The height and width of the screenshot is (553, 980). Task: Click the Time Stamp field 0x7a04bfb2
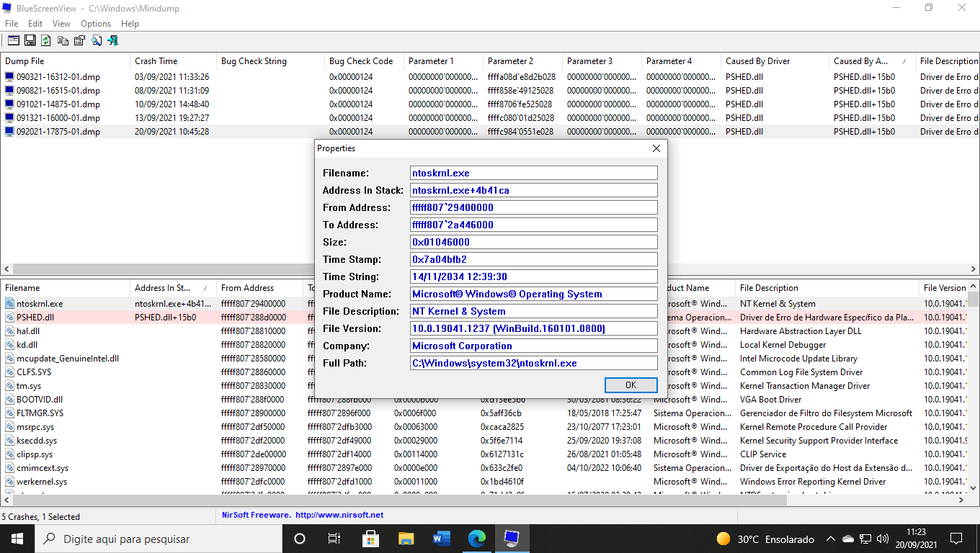[x=533, y=259]
